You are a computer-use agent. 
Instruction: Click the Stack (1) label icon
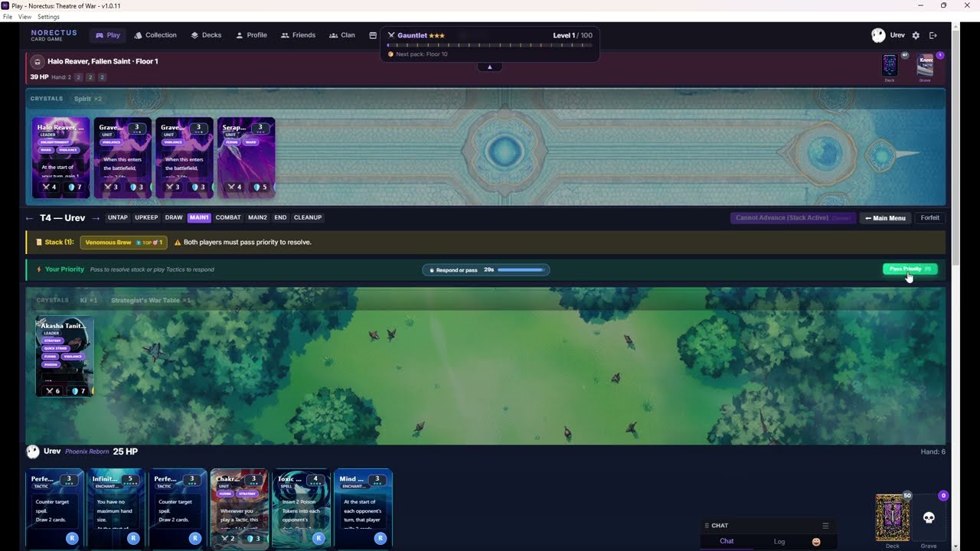(x=39, y=243)
